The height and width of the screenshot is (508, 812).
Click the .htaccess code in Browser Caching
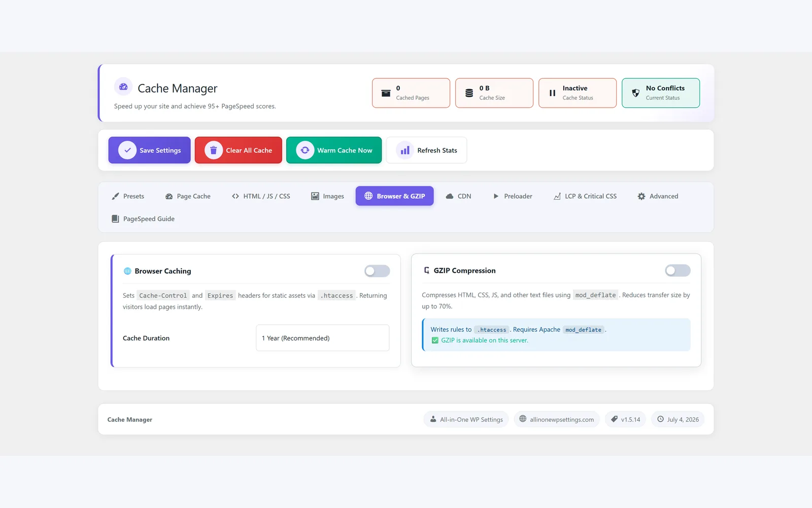click(x=337, y=295)
